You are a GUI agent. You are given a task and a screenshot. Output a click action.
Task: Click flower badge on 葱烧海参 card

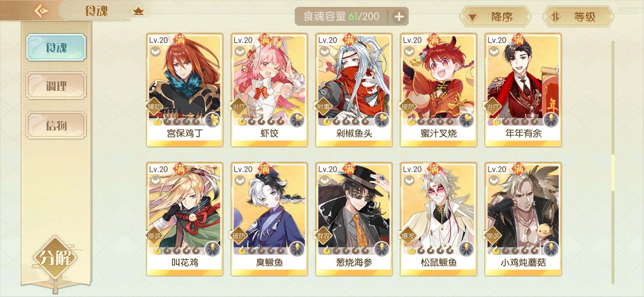(382, 249)
